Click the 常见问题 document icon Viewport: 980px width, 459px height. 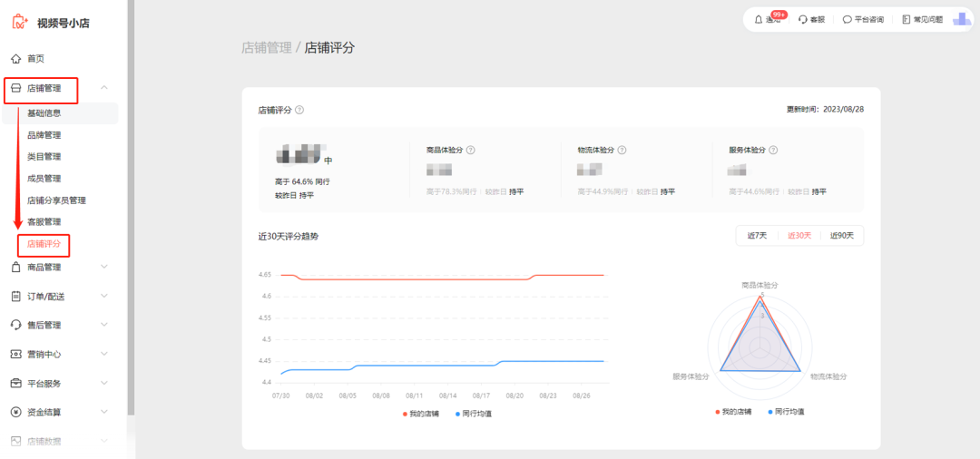[906, 19]
